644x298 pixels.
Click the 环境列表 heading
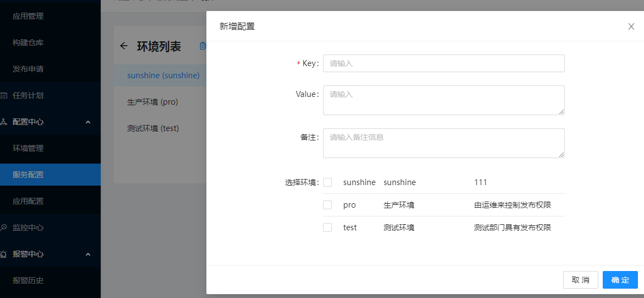(x=159, y=46)
